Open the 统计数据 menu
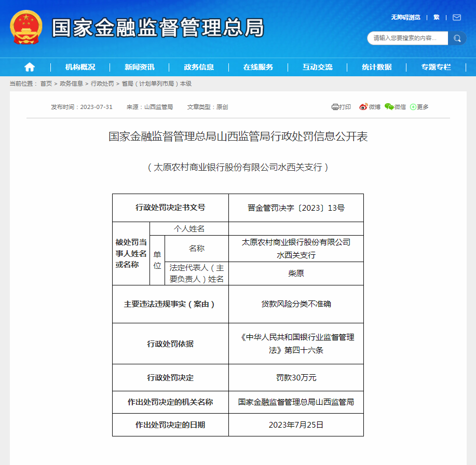This screenshot has width=476, height=465. tap(377, 67)
